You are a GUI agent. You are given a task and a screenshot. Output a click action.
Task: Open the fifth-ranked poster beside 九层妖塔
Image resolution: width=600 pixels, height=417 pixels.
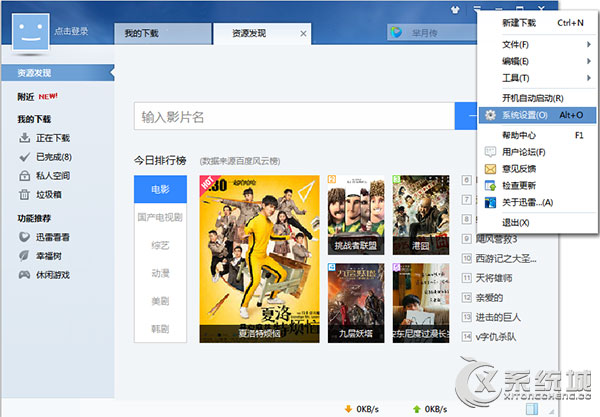point(421,303)
